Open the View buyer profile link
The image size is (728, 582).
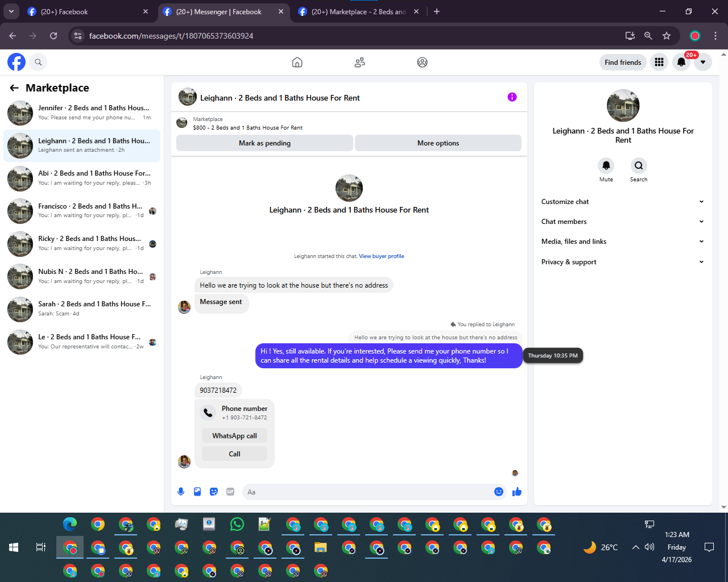point(382,256)
